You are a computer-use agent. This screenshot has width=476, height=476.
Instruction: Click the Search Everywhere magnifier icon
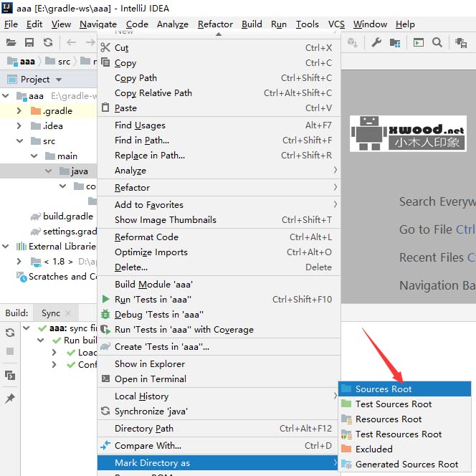[x=437, y=42]
